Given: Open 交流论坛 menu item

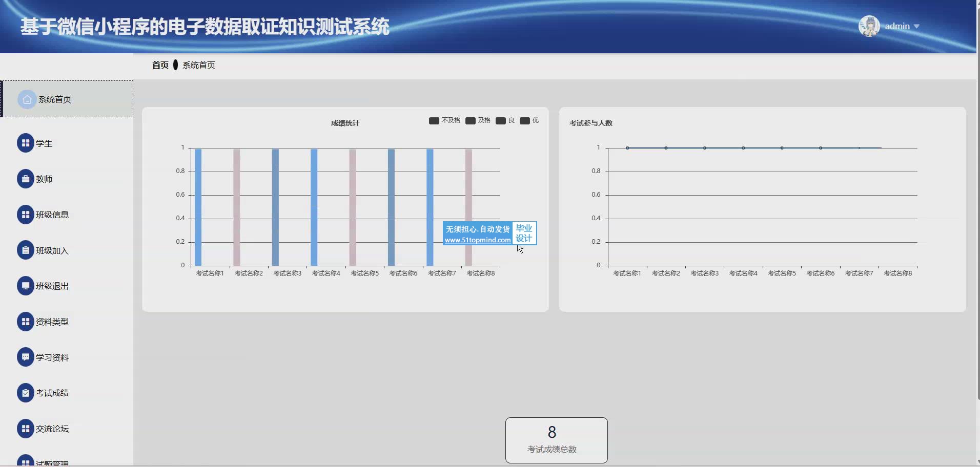Looking at the screenshot, I should 52,429.
